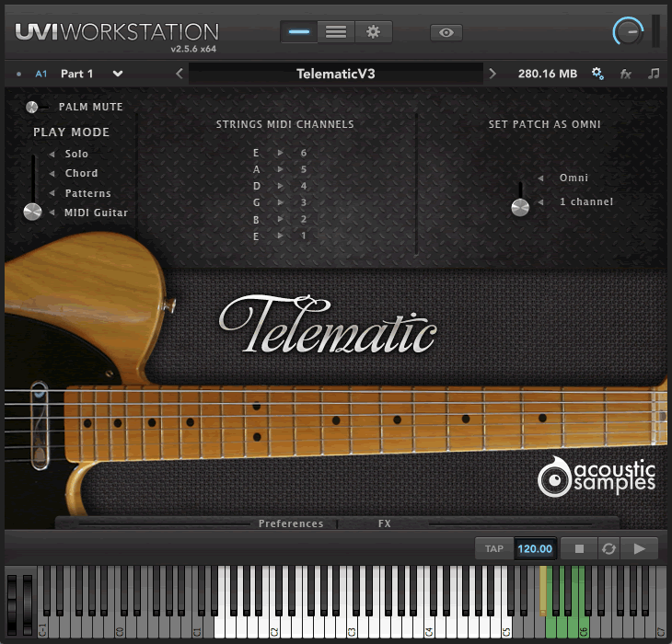Select Chord play mode
The image size is (672, 644).
(x=81, y=173)
